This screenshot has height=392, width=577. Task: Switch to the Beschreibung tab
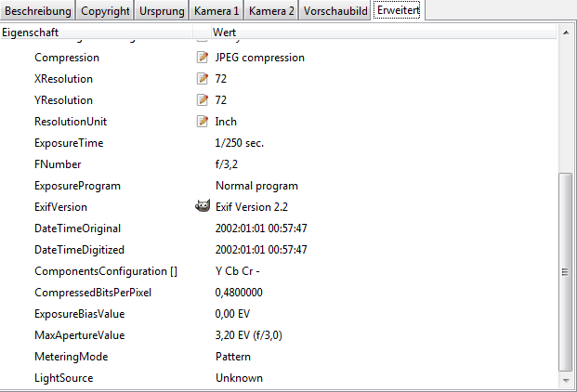tap(38, 10)
